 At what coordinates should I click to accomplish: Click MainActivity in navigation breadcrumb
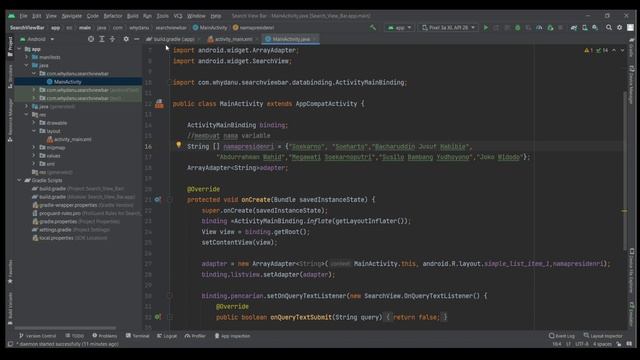pyautogui.click(x=209, y=28)
